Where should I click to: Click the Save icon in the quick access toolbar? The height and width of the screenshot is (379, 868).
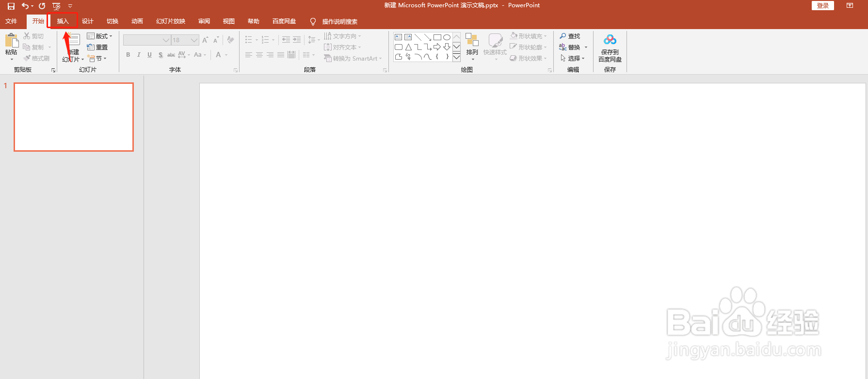click(x=11, y=6)
